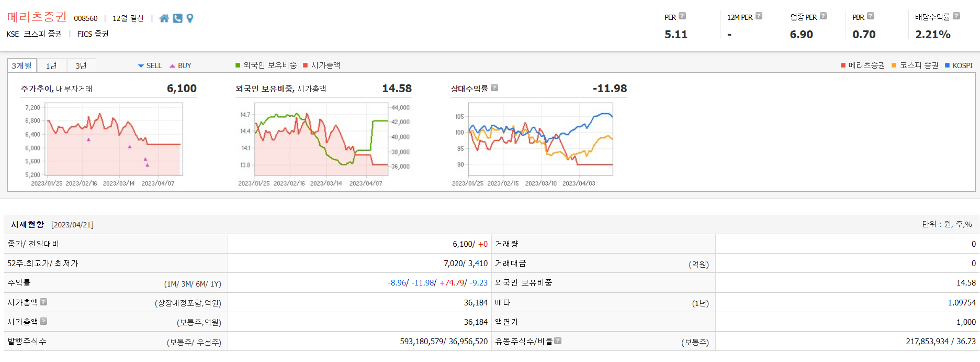Open the help icon beside 상대수익률

click(x=494, y=88)
